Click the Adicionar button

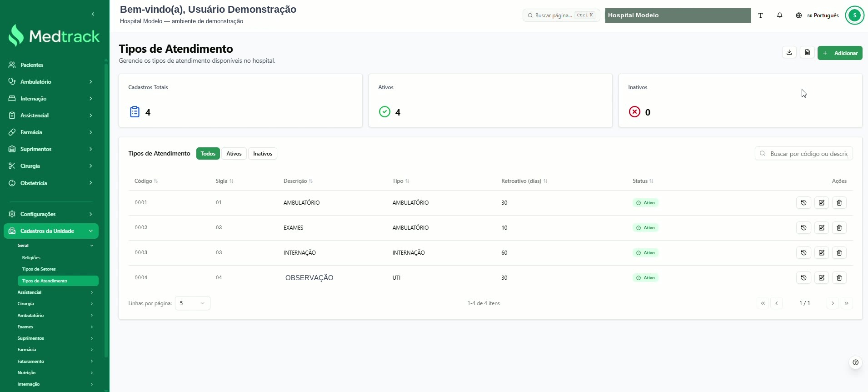tap(840, 53)
